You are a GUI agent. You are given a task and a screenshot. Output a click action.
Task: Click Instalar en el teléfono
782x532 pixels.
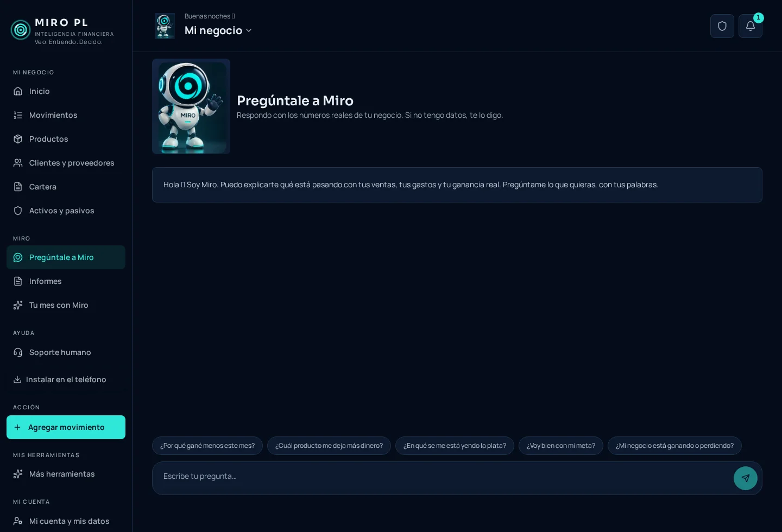click(x=66, y=379)
